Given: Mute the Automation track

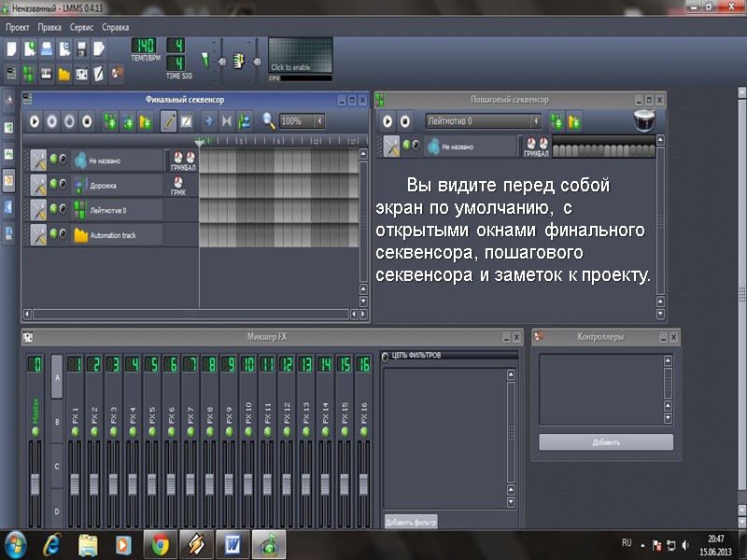Looking at the screenshot, I should tap(53, 233).
